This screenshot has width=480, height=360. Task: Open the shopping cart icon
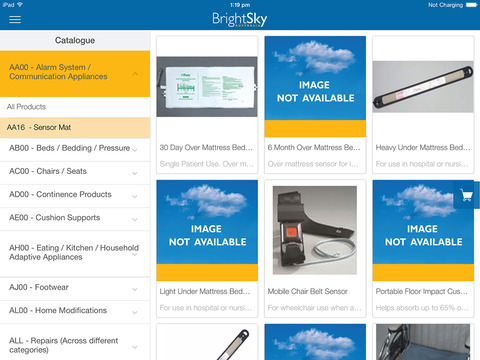[467, 195]
